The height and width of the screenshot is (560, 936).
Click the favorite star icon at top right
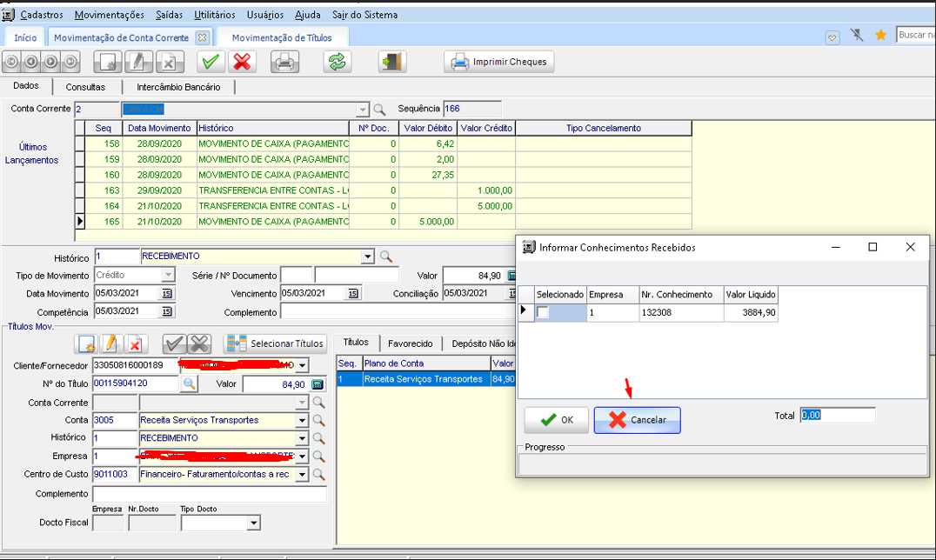pyautogui.click(x=880, y=35)
